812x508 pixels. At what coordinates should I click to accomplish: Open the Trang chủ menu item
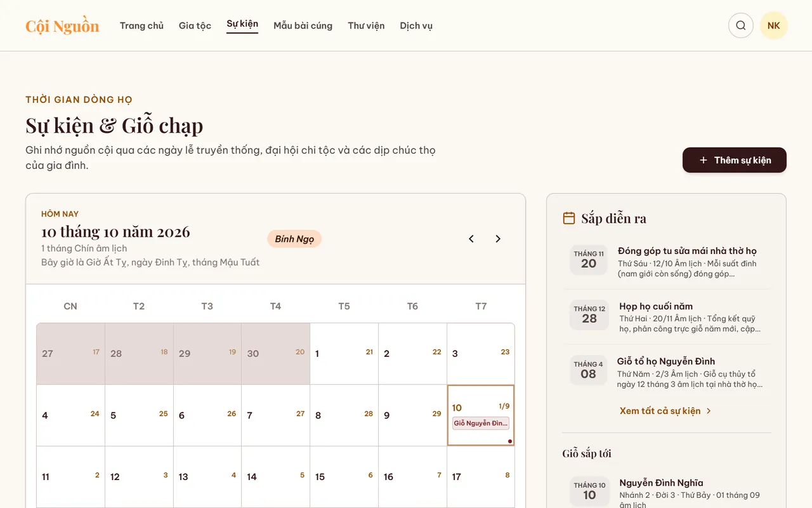click(141, 26)
